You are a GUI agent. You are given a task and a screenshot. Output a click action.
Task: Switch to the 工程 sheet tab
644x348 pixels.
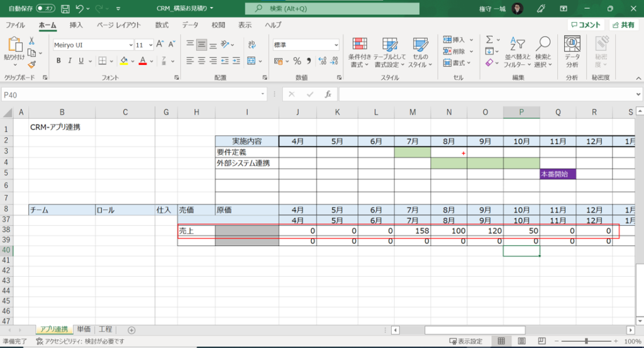click(x=105, y=330)
